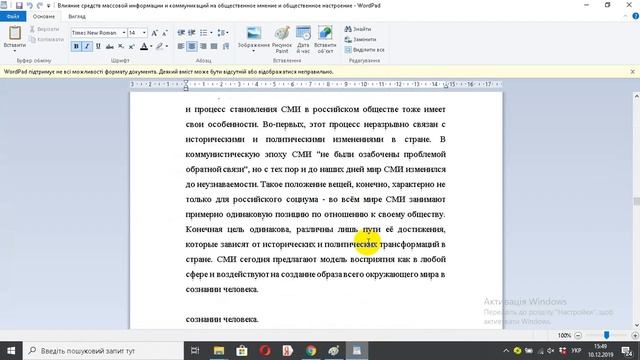640x360 pixels.
Task: Apply subscript formatting
Action: click(121, 47)
